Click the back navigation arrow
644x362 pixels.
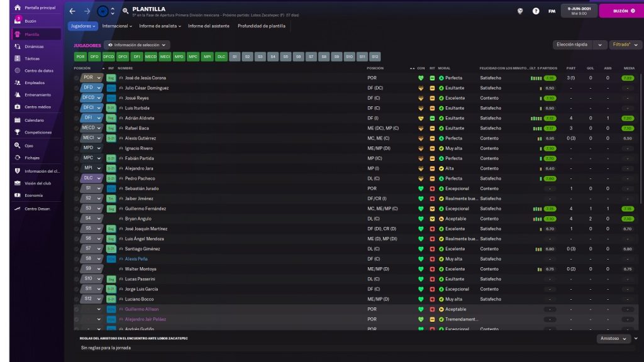pos(72,11)
